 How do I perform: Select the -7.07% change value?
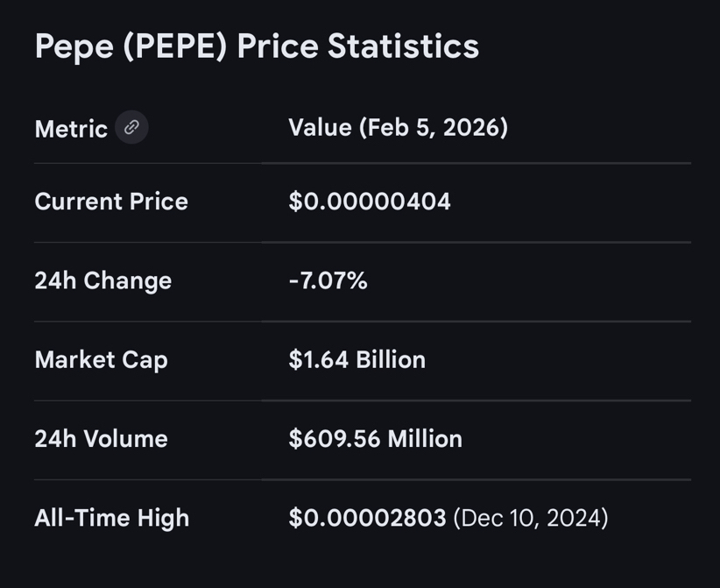click(328, 280)
